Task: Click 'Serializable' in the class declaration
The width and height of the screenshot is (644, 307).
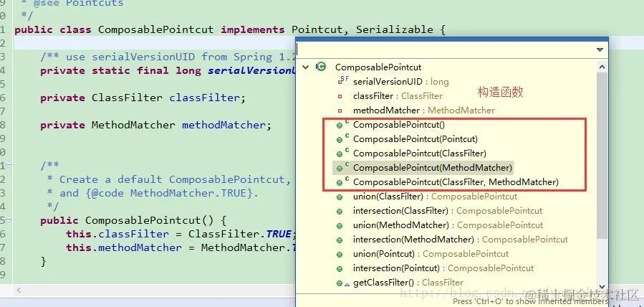Action: (394, 29)
